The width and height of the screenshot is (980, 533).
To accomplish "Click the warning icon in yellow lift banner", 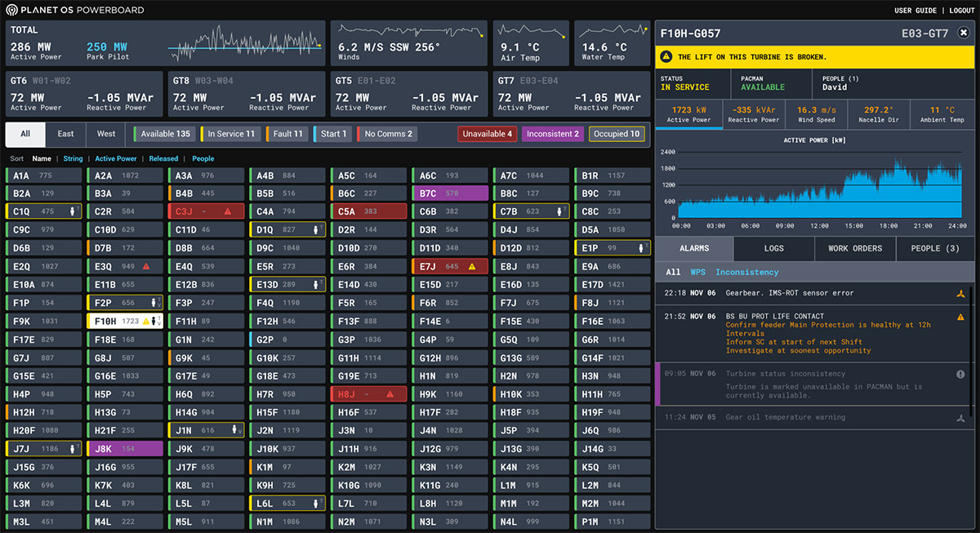I will 666,57.
